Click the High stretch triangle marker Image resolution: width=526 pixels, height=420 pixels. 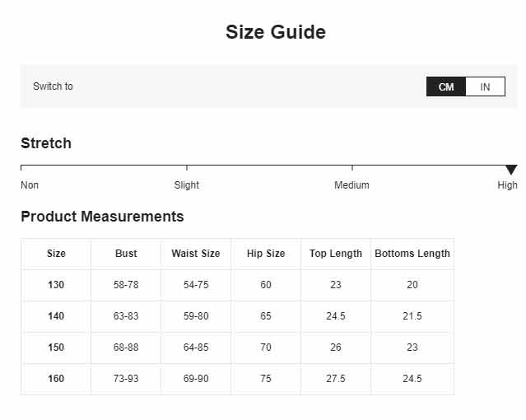(x=511, y=170)
